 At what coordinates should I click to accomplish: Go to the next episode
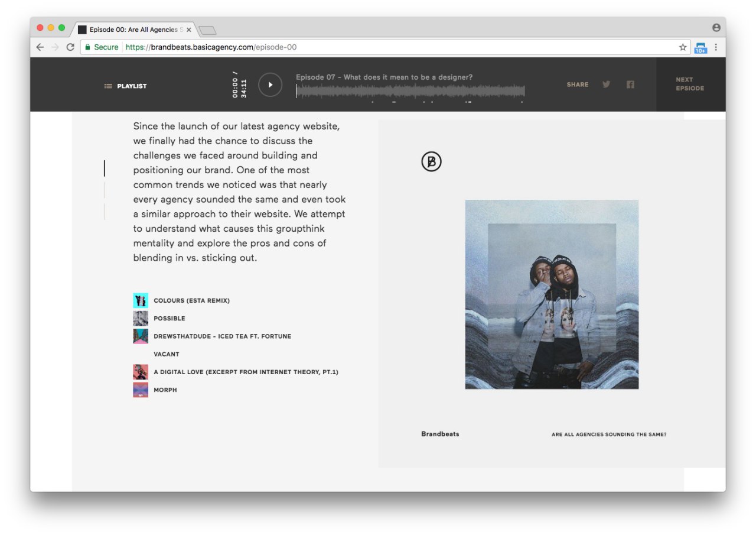pos(690,84)
